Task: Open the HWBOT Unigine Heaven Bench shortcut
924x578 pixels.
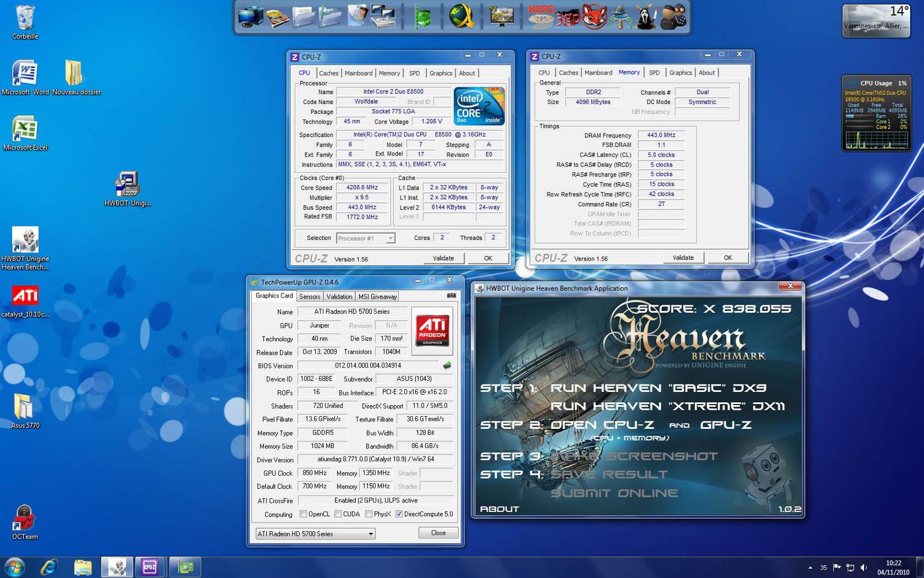Action: (x=25, y=249)
